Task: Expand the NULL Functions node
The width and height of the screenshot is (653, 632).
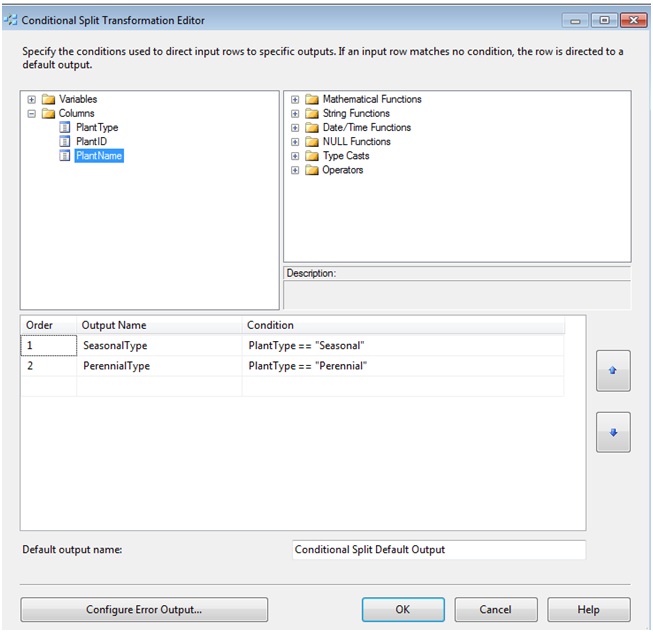Action: [295, 142]
